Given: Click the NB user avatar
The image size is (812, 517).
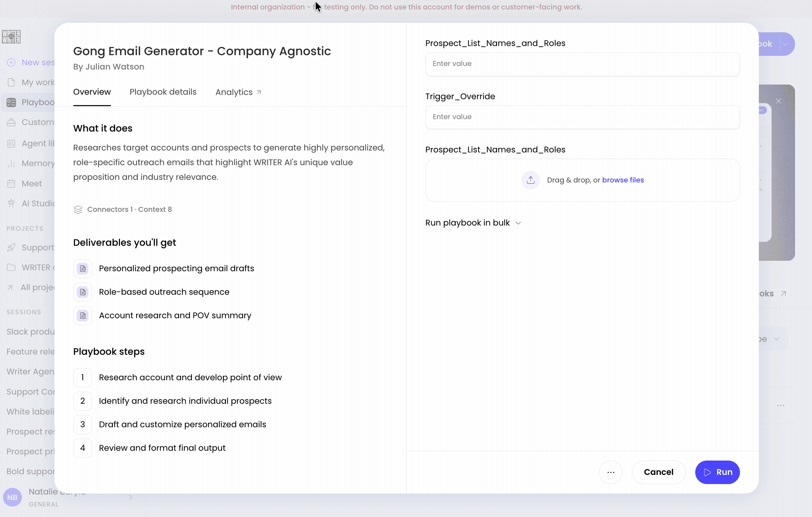Looking at the screenshot, I should click(x=12, y=497).
